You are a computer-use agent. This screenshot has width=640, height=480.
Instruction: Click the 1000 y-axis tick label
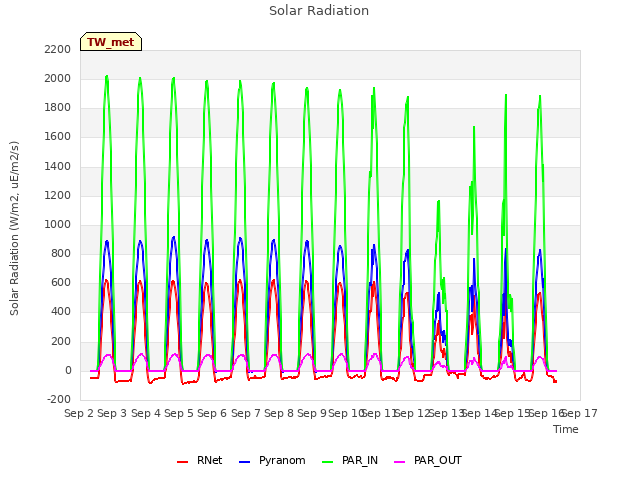(58, 224)
